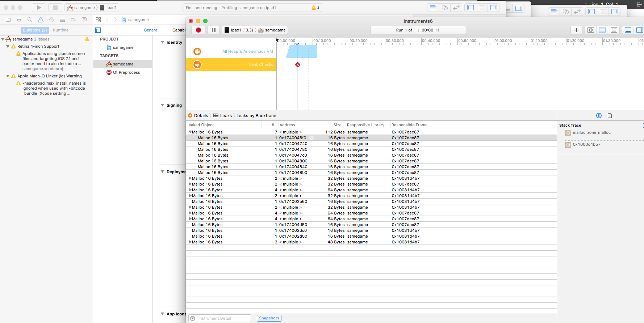The image size is (644, 323).
Task: Select the Xcode issue navigator warning icon
Action: (x=41, y=20)
